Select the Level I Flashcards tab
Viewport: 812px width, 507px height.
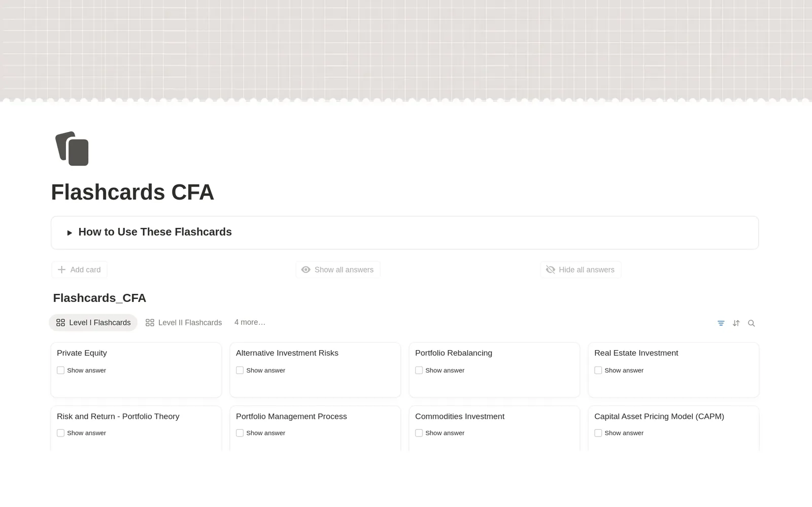pos(93,323)
